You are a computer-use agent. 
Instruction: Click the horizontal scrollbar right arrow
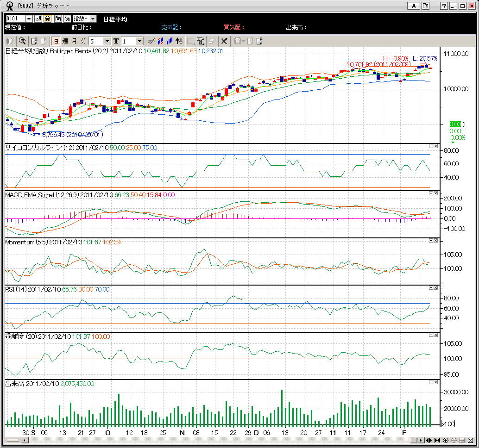pyautogui.click(x=420, y=440)
